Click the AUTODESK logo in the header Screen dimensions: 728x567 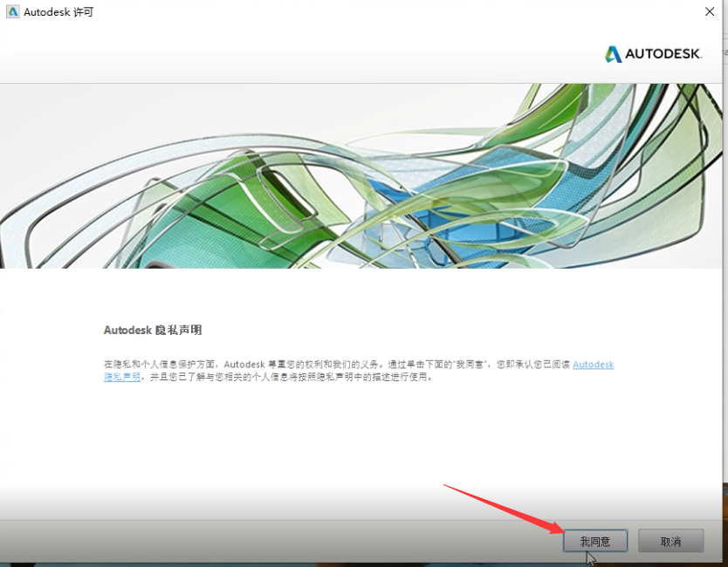pos(653,54)
